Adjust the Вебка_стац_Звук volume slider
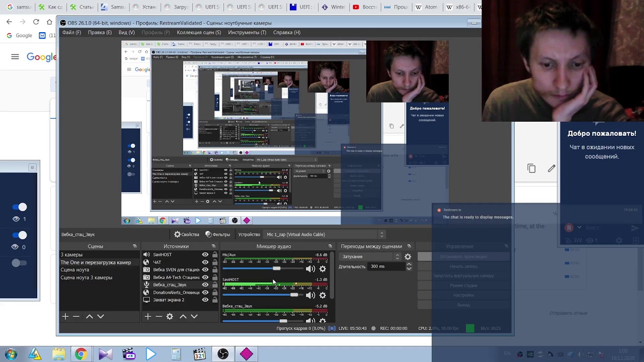 (x=283, y=321)
